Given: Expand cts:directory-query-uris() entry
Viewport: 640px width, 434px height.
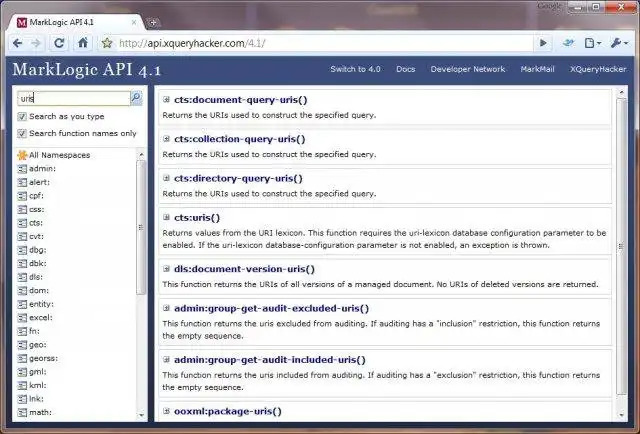Looking at the screenshot, I should click(166, 178).
